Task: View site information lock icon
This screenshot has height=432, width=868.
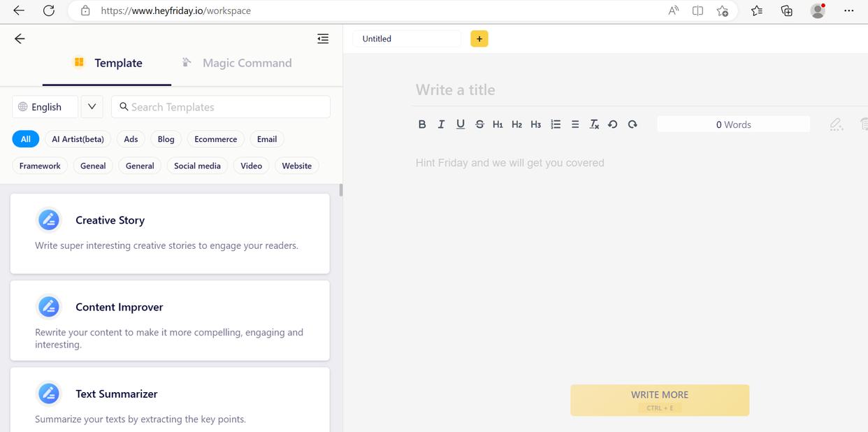Action: tap(85, 10)
